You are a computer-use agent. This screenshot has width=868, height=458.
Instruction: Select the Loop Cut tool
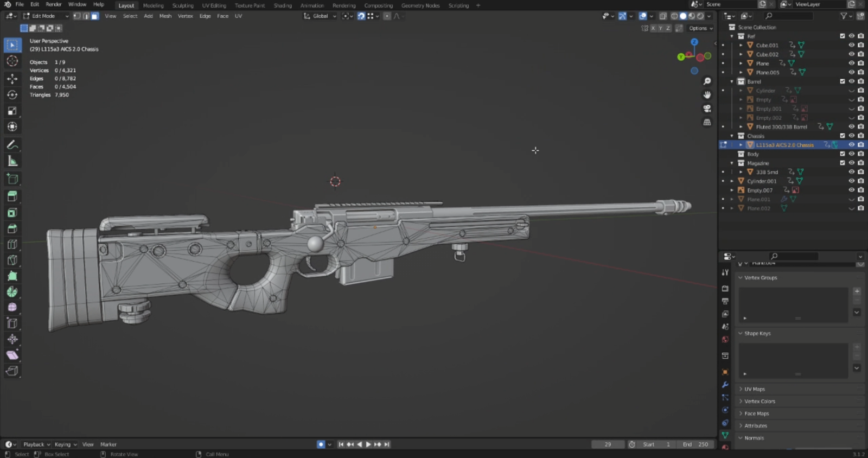tap(12, 244)
